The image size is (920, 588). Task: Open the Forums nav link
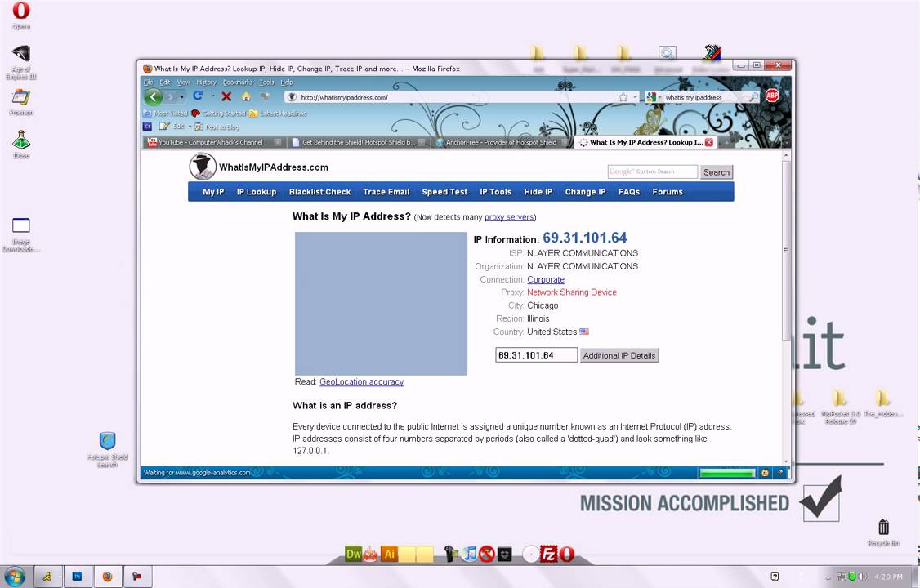pos(668,192)
